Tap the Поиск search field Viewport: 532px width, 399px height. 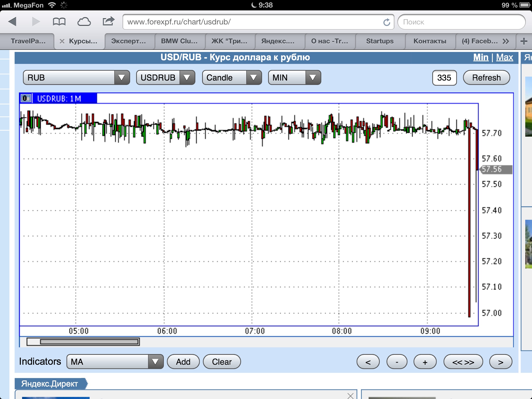click(461, 22)
